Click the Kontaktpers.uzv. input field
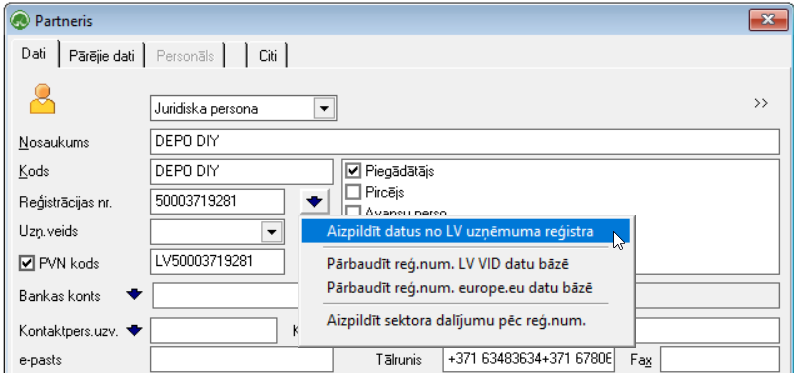 pos(214,330)
